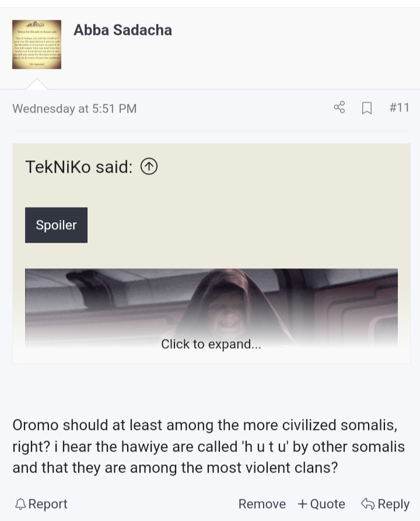Image resolution: width=420 pixels, height=521 pixels.
Task: Click the 'TekNiKo said:' quote header
Action: pyautogui.click(x=79, y=167)
